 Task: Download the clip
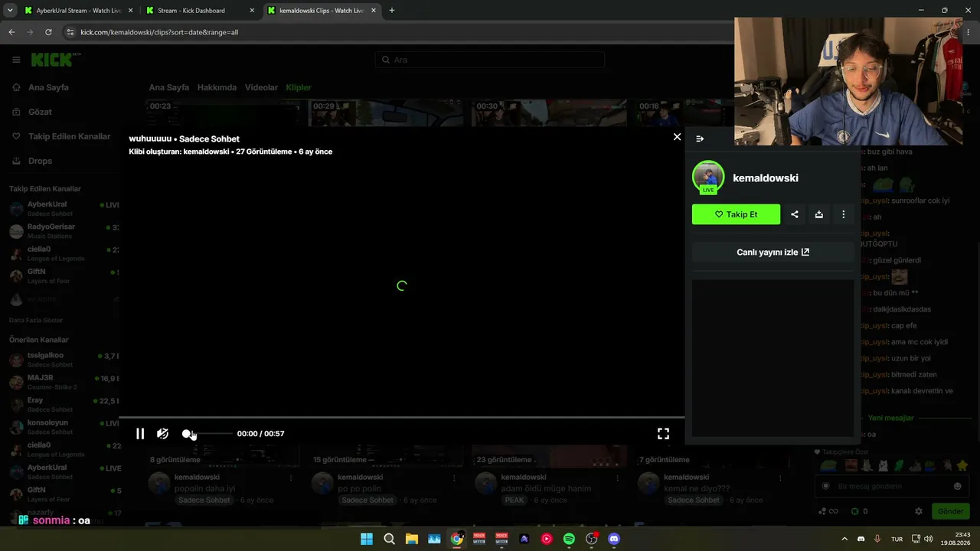point(819,214)
